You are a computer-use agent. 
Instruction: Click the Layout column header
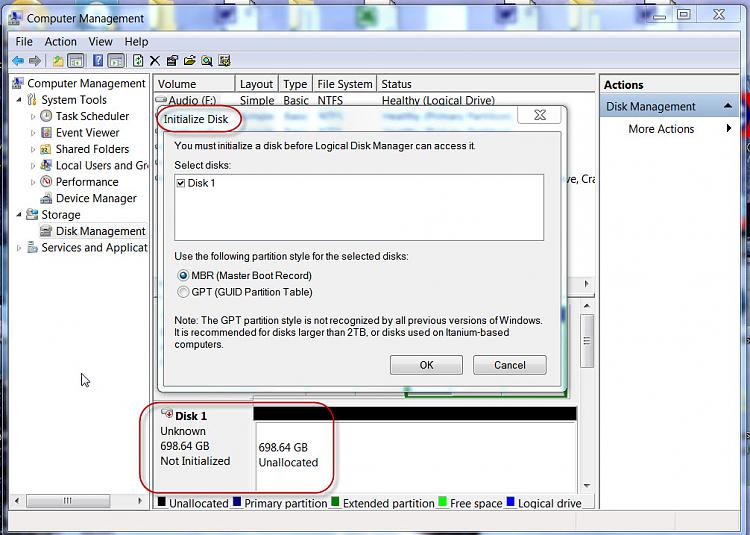256,84
